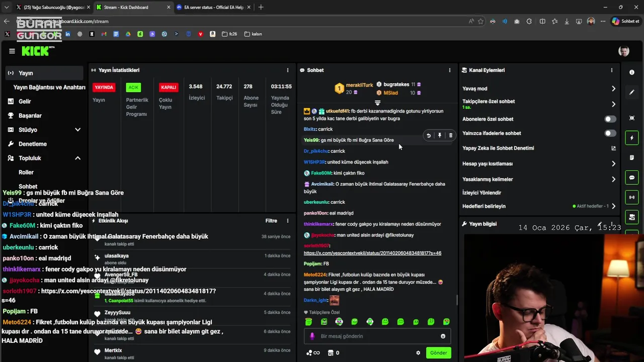Toggle the lightning bolt widget in right sidebar

coord(632,138)
